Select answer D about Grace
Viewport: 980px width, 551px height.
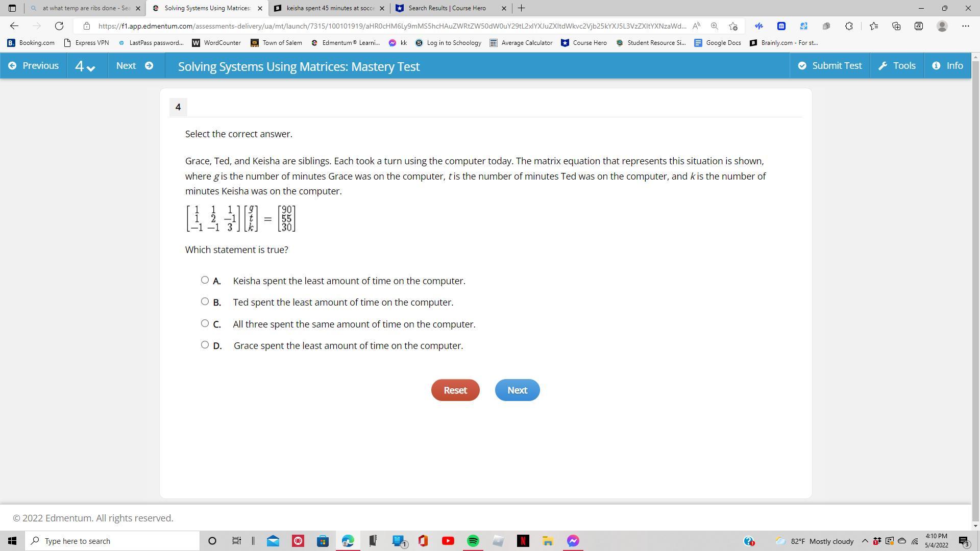pos(205,345)
